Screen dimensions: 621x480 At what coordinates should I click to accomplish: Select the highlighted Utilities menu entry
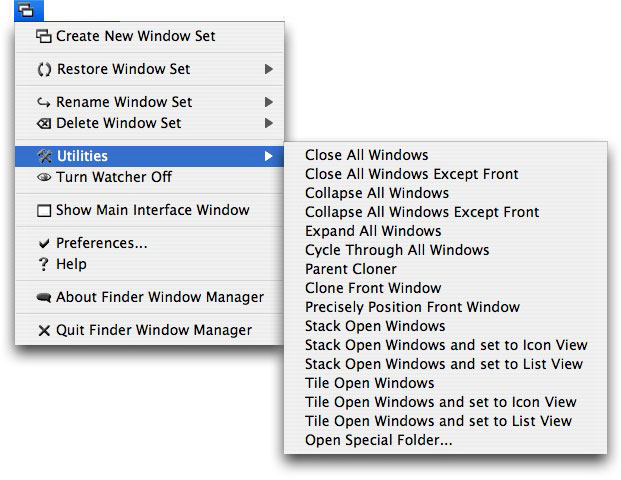tap(150, 156)
